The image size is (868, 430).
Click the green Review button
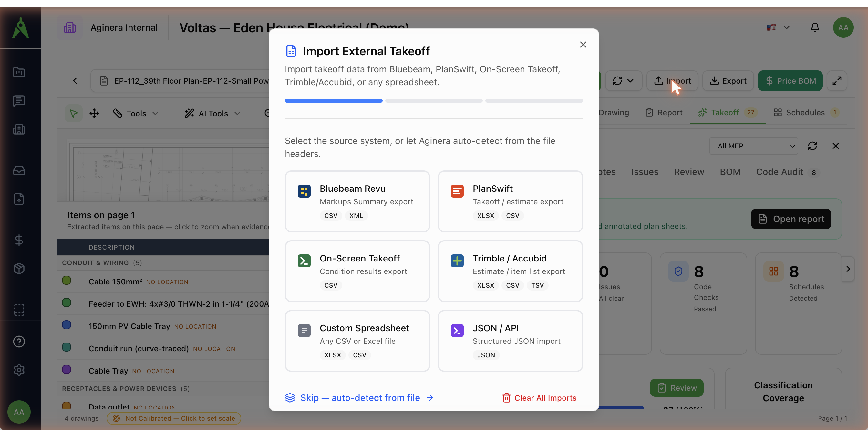point(677,388)
